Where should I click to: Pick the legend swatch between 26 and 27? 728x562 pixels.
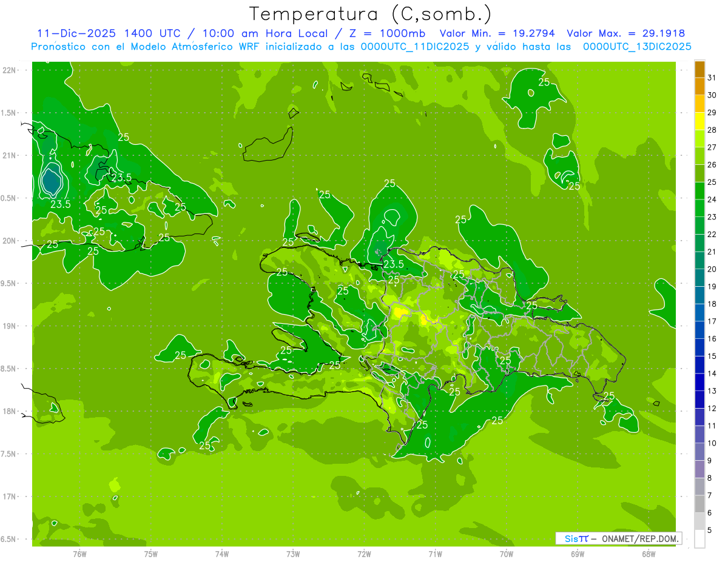(x=699, y=156)
